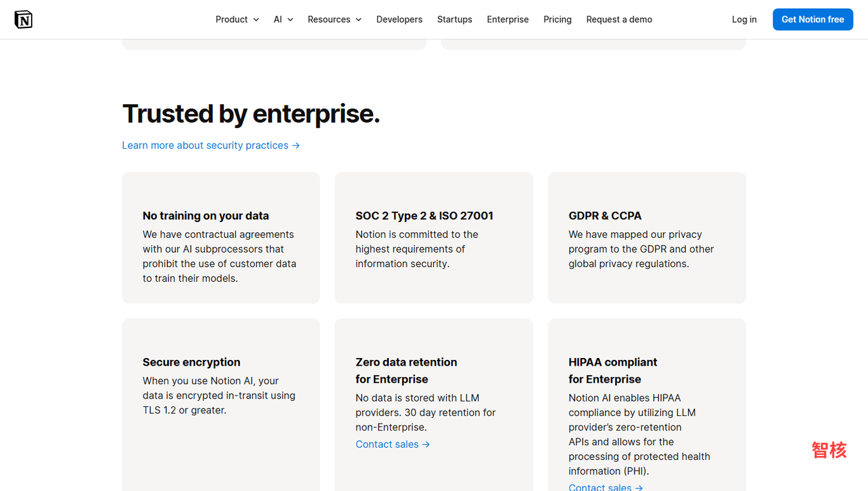This screenshot has width=868, height=491.
Task: Expand the Resources dropdown menu
Action: 334,20
